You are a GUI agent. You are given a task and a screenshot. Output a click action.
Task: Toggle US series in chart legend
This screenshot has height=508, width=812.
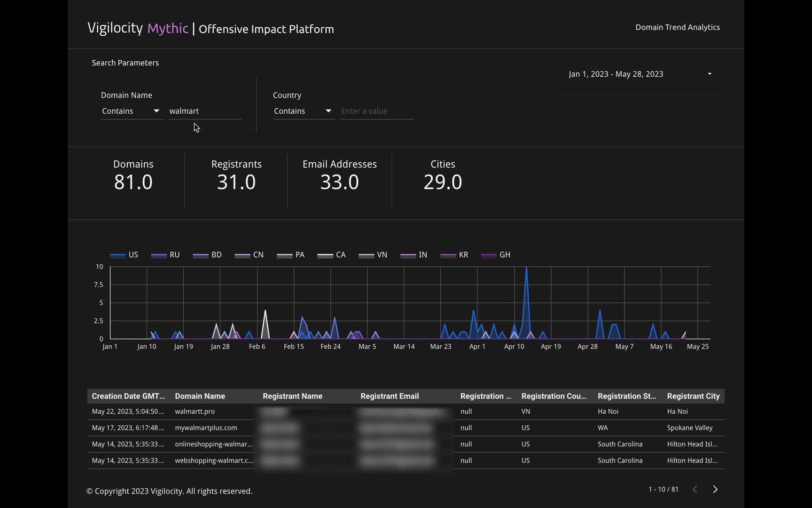point(124,255)
